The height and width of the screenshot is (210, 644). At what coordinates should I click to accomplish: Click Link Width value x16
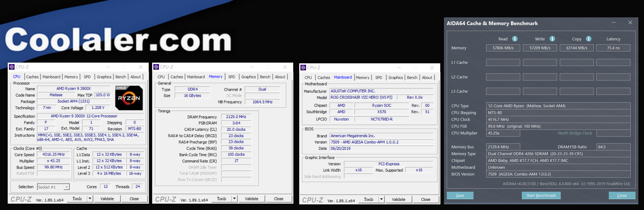pyautogui.click(x=359, y=170)
